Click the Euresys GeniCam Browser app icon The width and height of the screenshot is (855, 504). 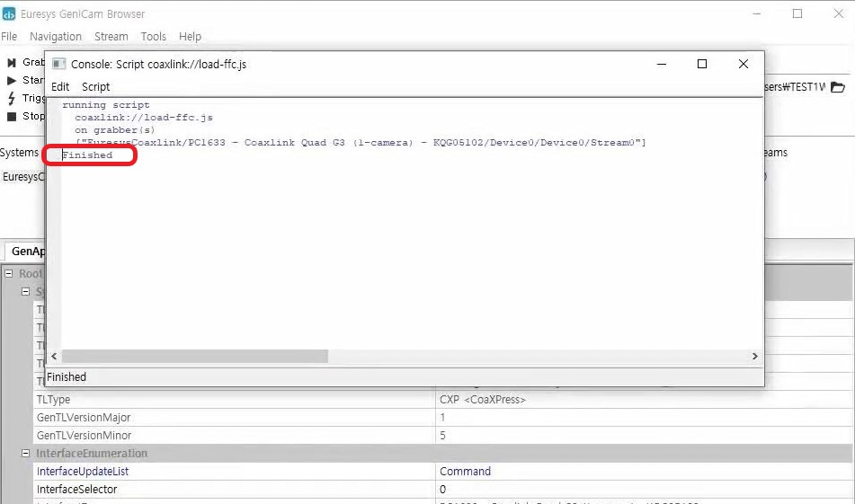tap(9, 14)
